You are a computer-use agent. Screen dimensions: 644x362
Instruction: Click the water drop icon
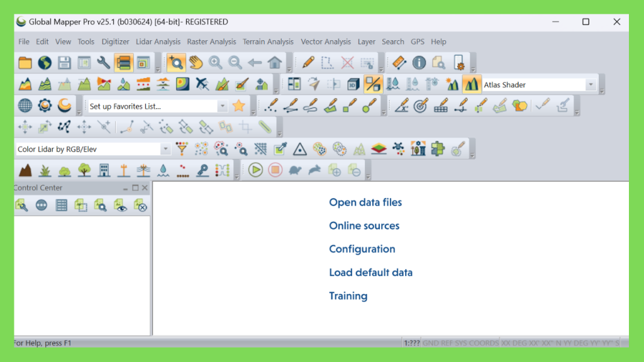click(163, 170)
